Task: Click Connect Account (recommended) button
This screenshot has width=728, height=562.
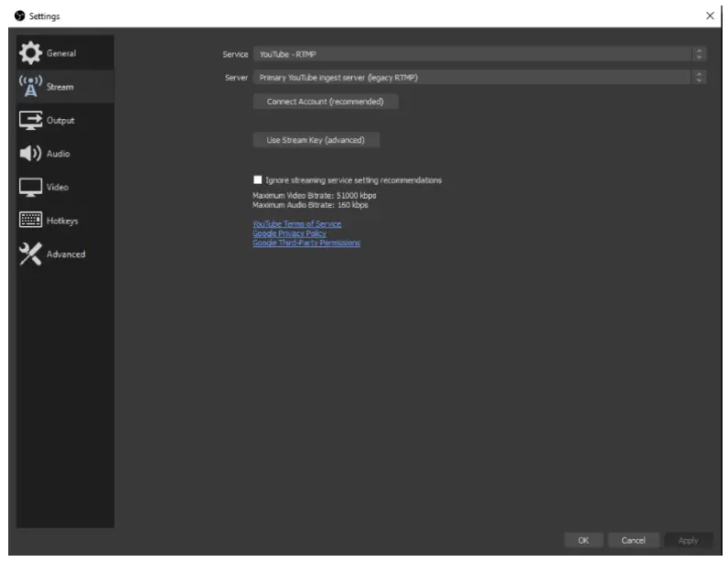Action: (326, 102)
